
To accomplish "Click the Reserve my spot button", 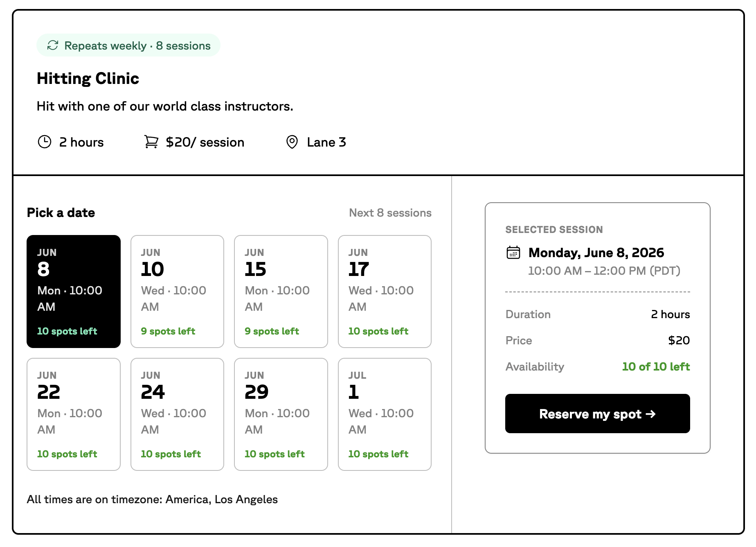I will point(597,414).
